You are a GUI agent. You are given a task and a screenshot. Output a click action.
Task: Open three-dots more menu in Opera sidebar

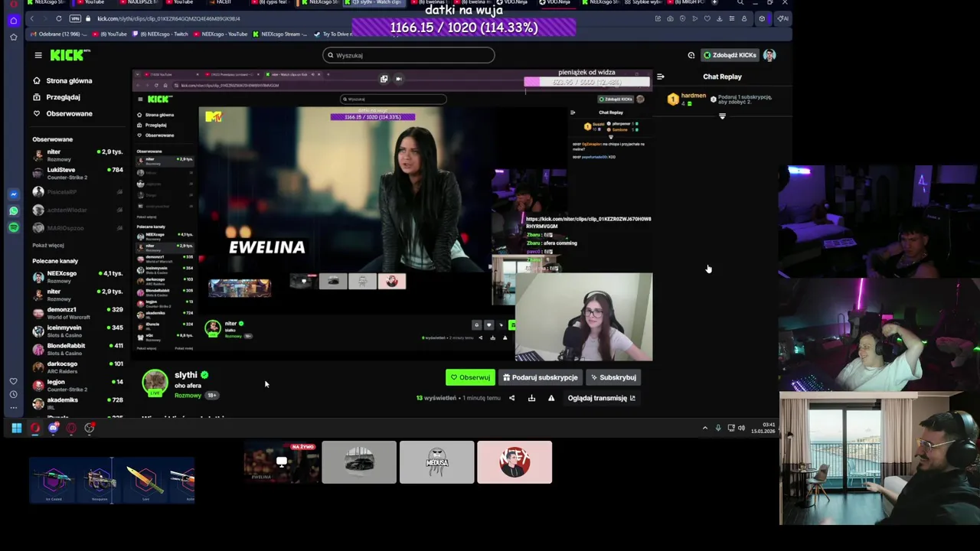pyautogui.click(x=14, y=407)
